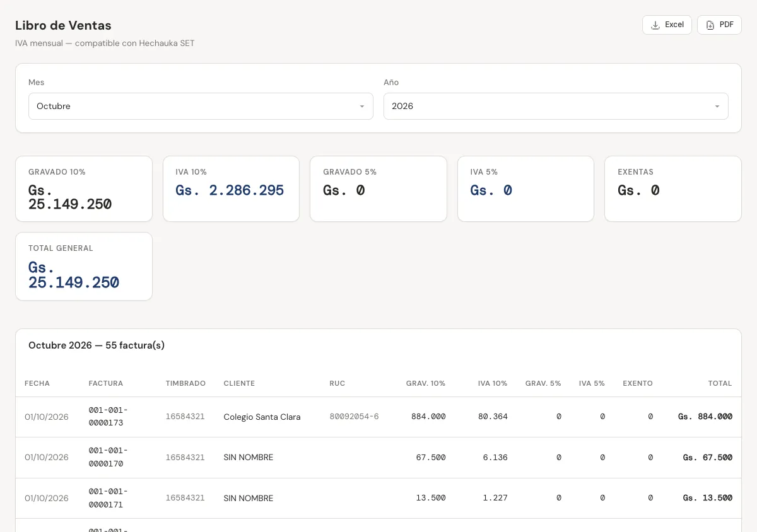Click the Año dropdown arrow
Image resolution: width=757 pixels, height=532 pixels.
[717, 107]
